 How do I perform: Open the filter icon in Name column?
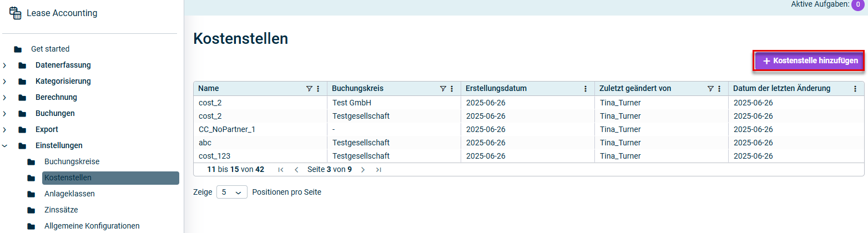[x=309, y=89]
